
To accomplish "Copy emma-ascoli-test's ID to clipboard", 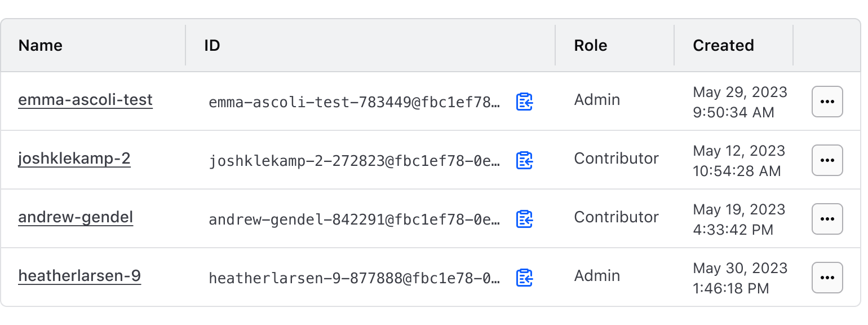I will click(524, 102).
